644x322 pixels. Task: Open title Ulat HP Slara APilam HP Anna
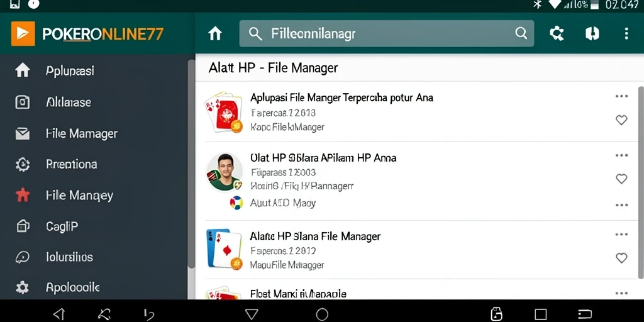(323, 158)
